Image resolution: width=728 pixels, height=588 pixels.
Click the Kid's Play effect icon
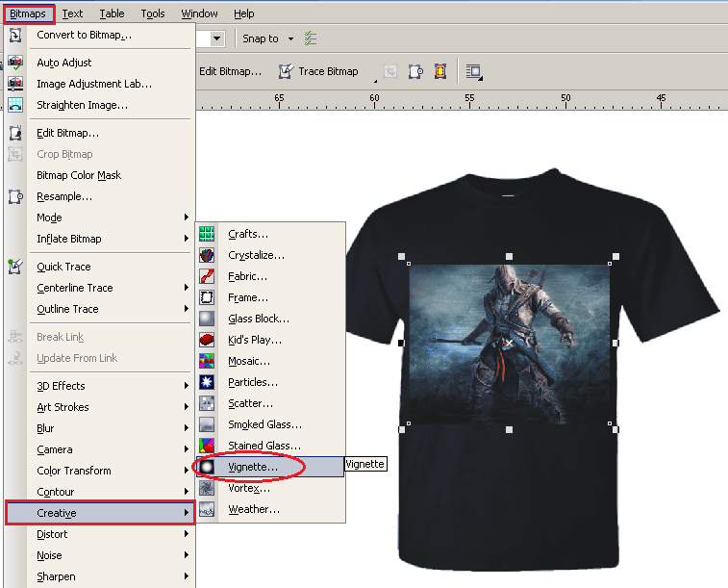(x=207, y=340)
